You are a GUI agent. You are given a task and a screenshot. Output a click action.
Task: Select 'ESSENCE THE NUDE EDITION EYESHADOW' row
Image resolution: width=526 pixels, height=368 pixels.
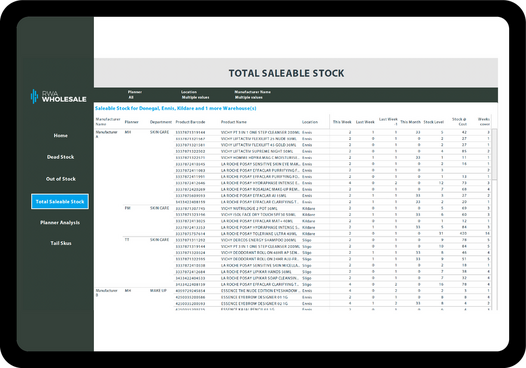(x=332, y=291)
